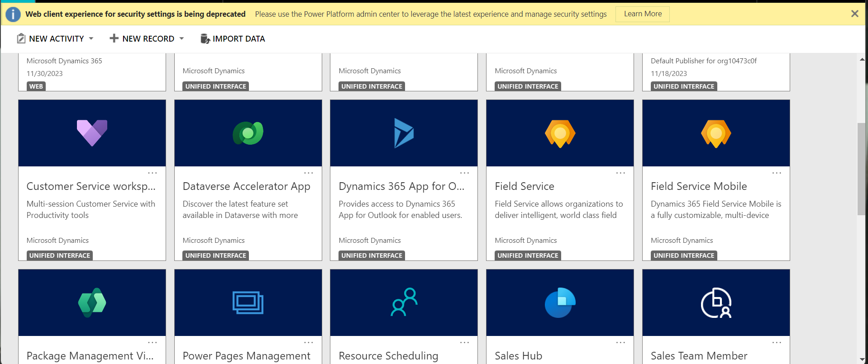Viewport: 868px width, 364px height.
Task: Click the 11/18/2023 date text
Action: pos(669,74)
